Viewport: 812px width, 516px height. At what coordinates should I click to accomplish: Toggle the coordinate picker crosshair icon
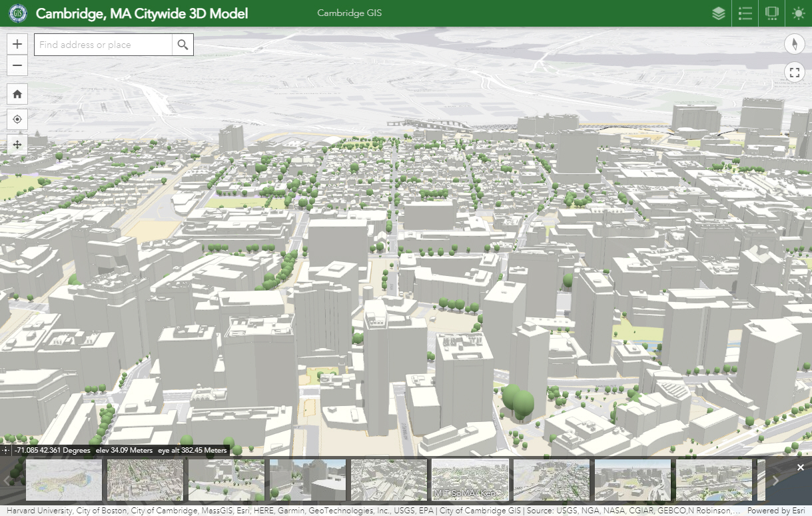pyautogui.click(x=6, y=451)
